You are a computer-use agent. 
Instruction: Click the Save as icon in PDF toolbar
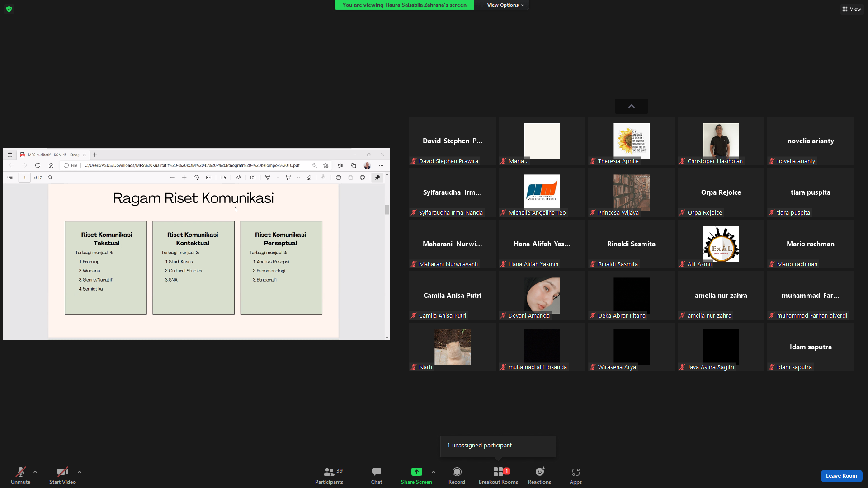pyautogui.click(x=363, y=178)
